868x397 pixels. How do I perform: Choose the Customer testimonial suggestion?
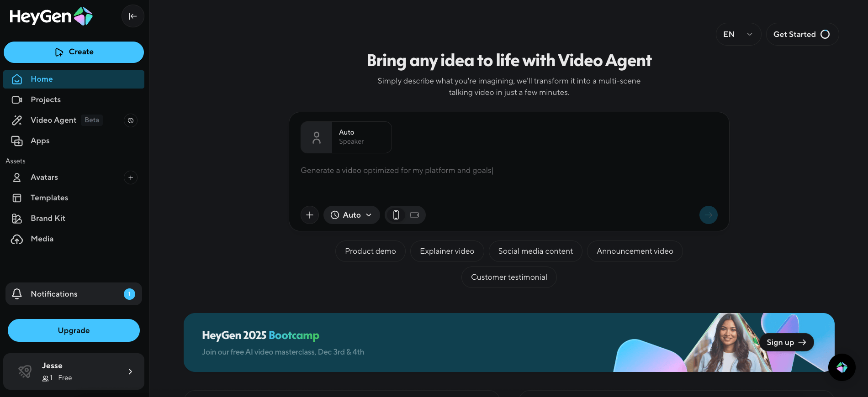coord(509,277)
